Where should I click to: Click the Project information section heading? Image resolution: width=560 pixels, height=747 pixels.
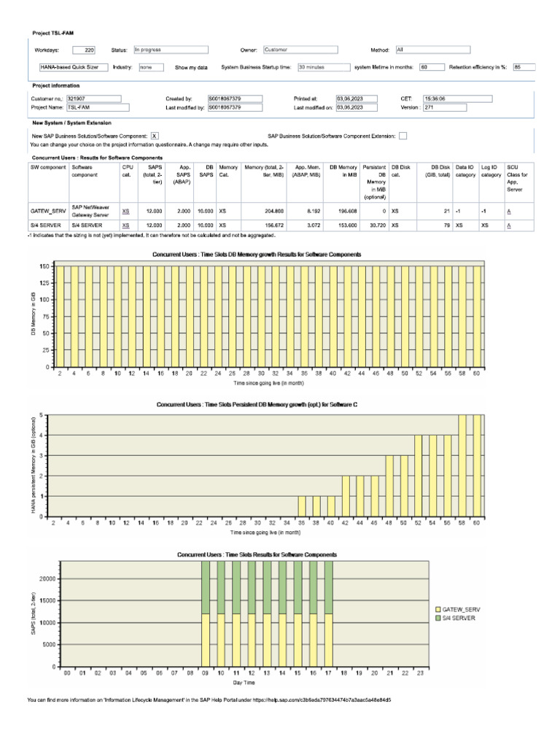(55, 85)
